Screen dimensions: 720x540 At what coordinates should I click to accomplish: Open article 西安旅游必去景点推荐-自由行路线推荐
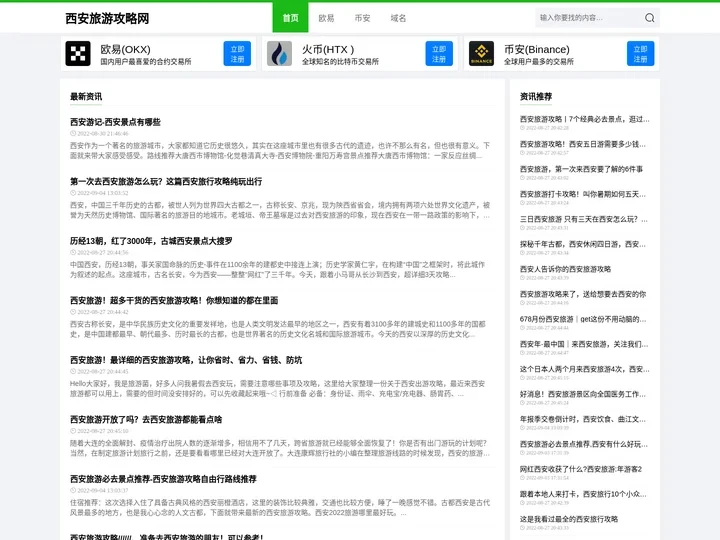(163, 479)
